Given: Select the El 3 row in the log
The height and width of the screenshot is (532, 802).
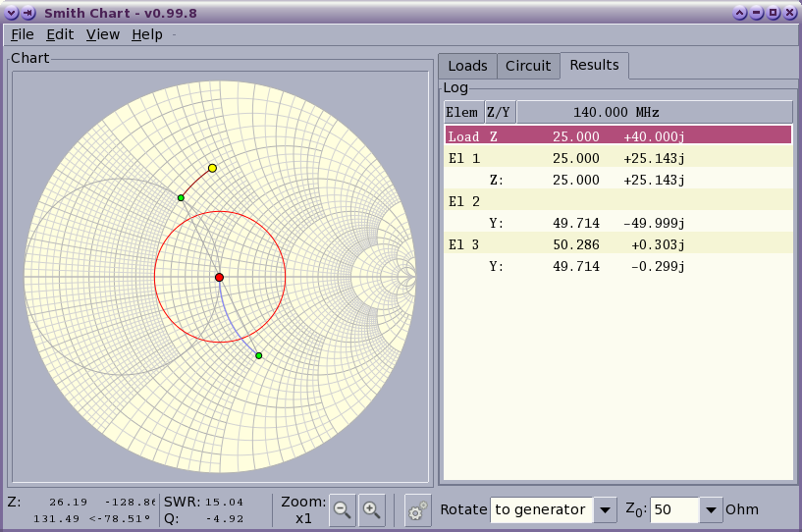Looking at the screenshot, I should click(x=617, y=244).
